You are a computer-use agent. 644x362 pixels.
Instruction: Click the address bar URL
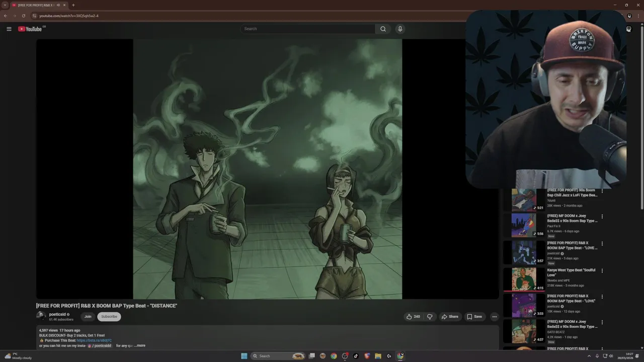(69, 16)
